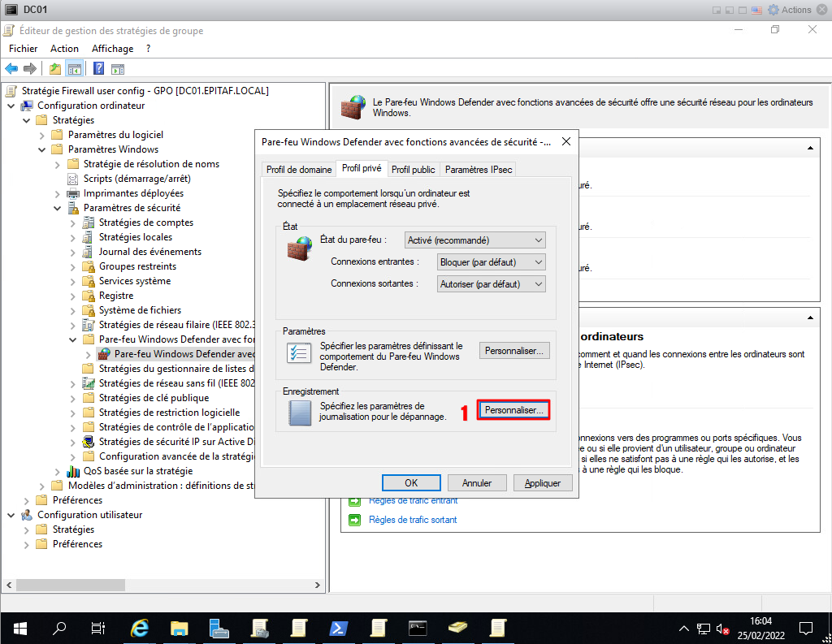Open the Command Prompt taskbar icon

(x=418, y=628)
